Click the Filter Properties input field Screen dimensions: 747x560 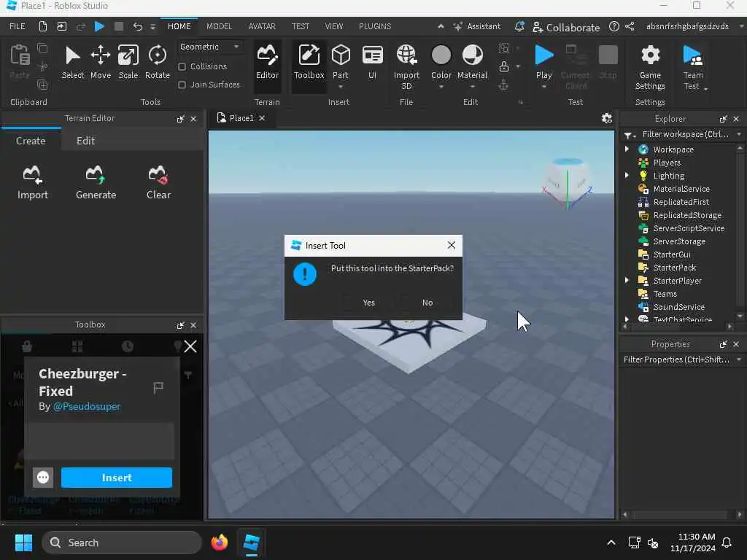click(x=676, y=359)
